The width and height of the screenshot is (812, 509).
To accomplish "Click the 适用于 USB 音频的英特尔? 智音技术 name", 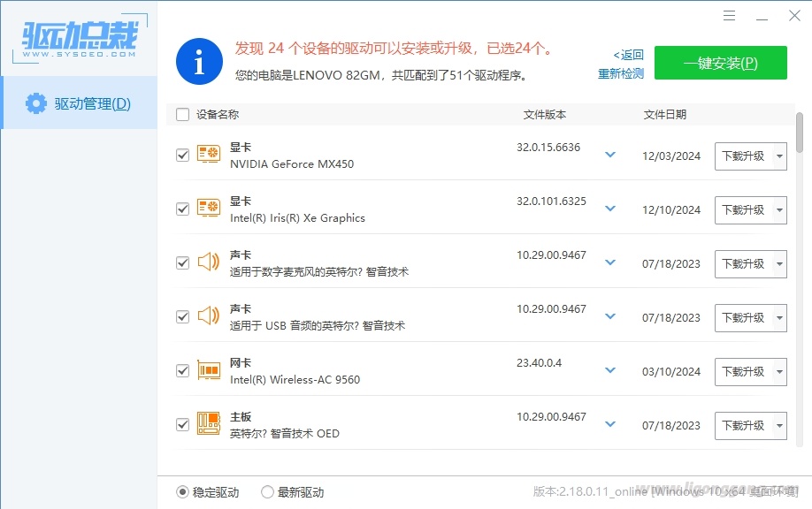I will tap(318, 326).
